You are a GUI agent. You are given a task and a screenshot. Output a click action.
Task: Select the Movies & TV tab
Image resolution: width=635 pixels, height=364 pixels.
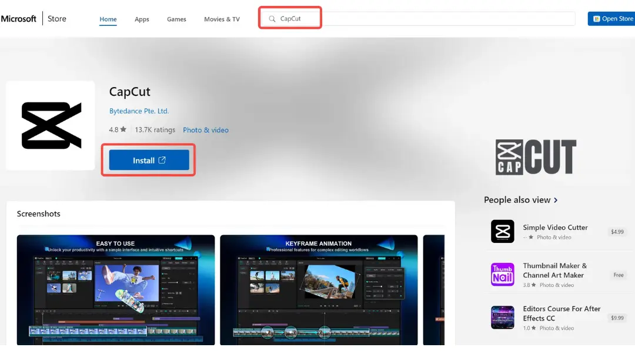222,18
